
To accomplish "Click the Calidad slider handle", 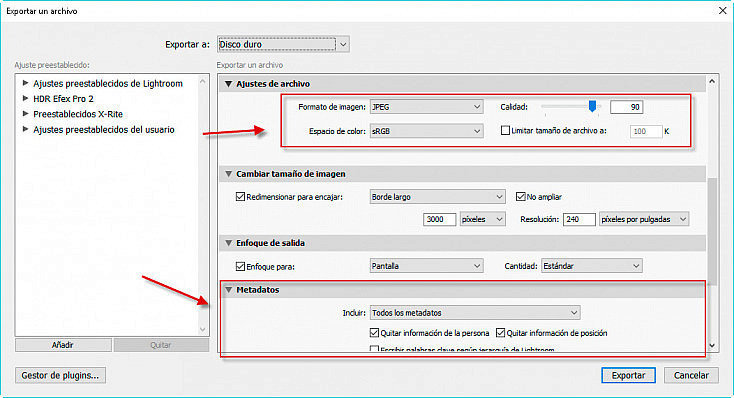I will [x=592, y=106].
